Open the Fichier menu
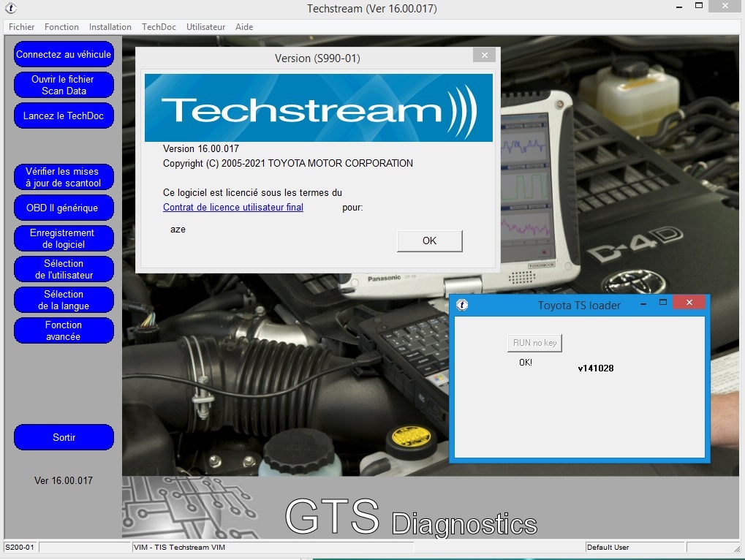745x560 pixels. [21, 27]
